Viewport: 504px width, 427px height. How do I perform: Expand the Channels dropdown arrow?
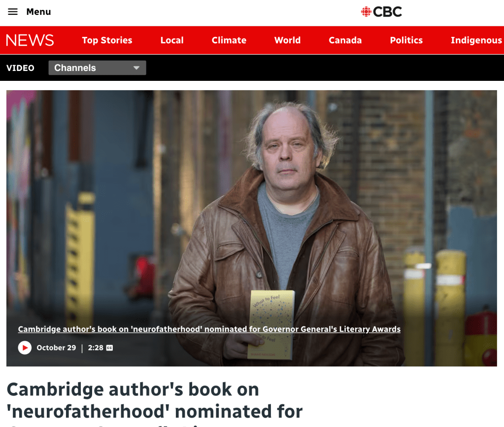tap(136, 68)
